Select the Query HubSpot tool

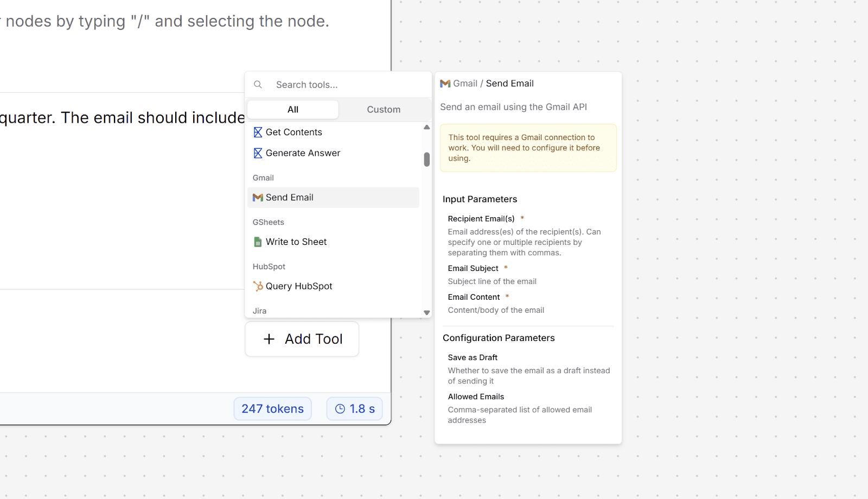click(333, 286)
